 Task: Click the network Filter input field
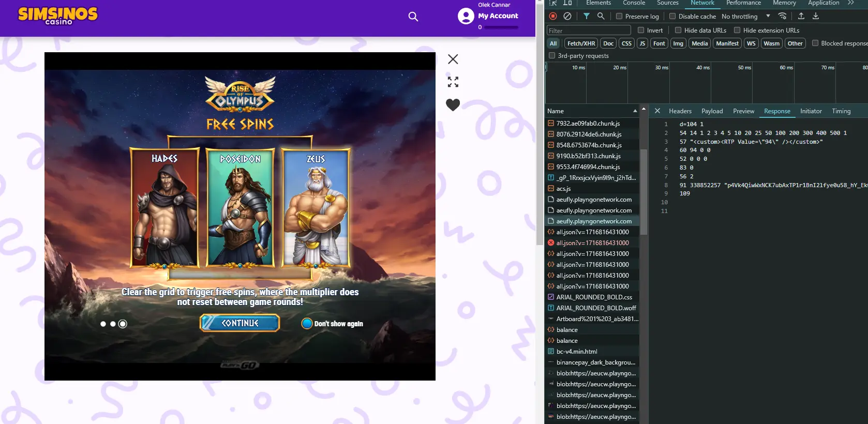tap(589, 31)
